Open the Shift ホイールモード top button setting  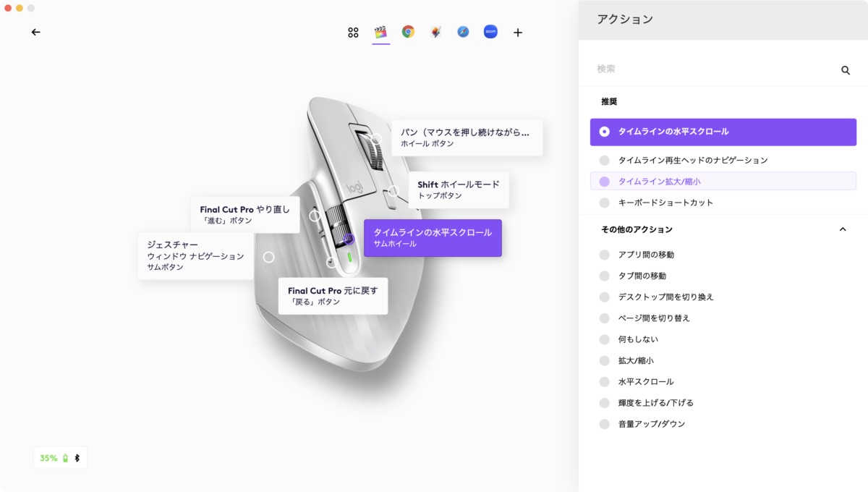[x=458, y=190]
